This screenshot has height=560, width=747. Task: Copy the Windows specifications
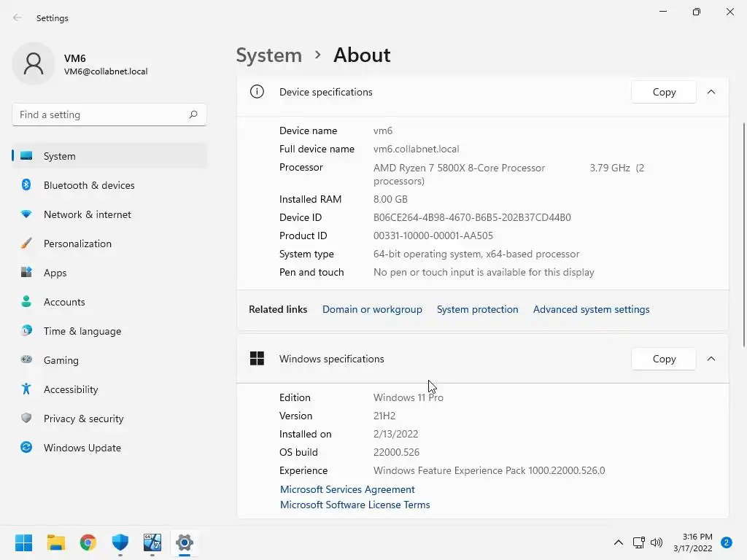(664, 359)
